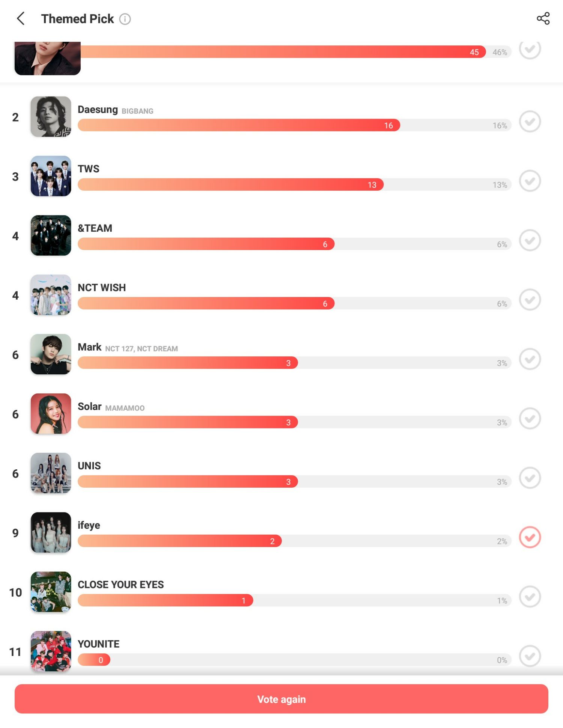Open Daesung's profile thumbnail
563x728 pixels.
51,116
